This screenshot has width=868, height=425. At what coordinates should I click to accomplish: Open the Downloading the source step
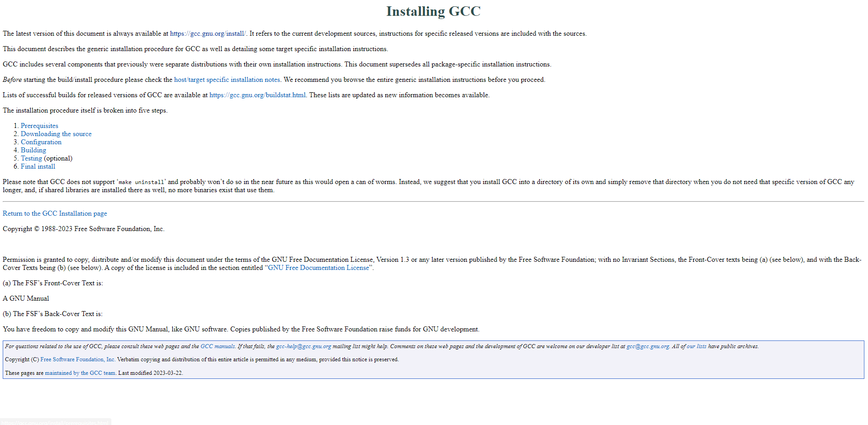pos(56,134)
